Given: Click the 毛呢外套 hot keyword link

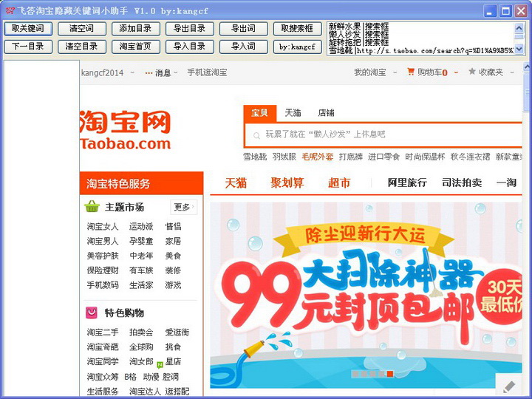Looking at the screenshot, I should pos(318,157).
